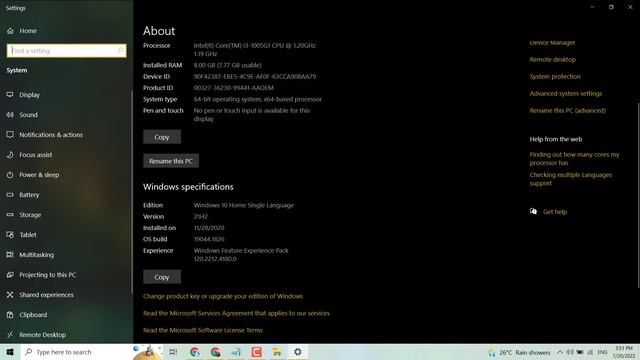Open the Clipboard icon in sidebar
640x360 pixels.
coord(10,315)
